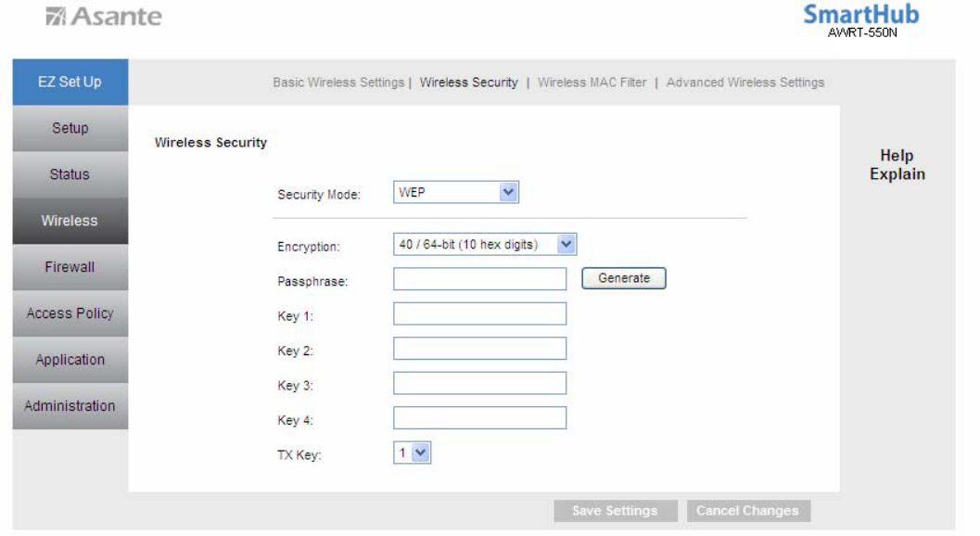Select the Wireless Security tab
Screen dimensions: 980x536
[468, 83]
